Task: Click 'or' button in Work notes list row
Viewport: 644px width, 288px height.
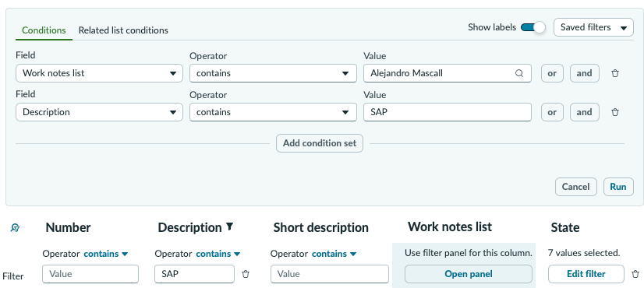Action: pyautogui.click(x=552, y=73)
